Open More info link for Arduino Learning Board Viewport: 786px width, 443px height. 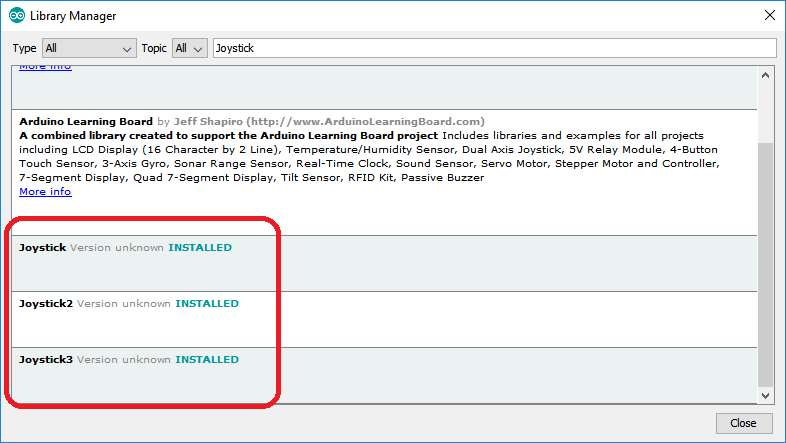tap(45, 191)
